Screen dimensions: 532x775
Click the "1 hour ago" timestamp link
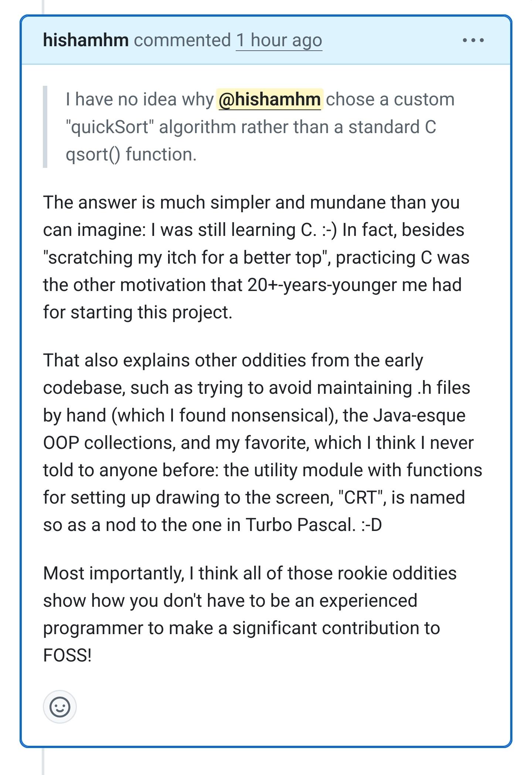(279, 40)
